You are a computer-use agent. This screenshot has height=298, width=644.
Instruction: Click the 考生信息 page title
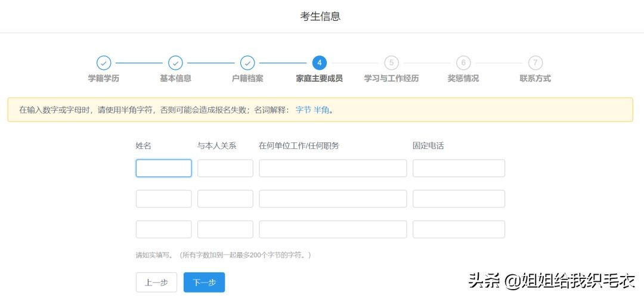click(320, 17)
